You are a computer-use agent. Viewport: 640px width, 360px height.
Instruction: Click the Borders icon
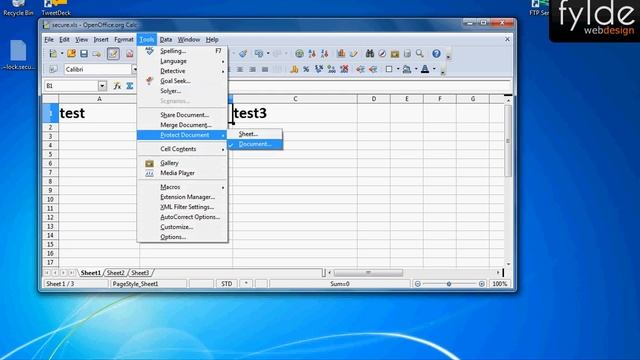[389, 69]
